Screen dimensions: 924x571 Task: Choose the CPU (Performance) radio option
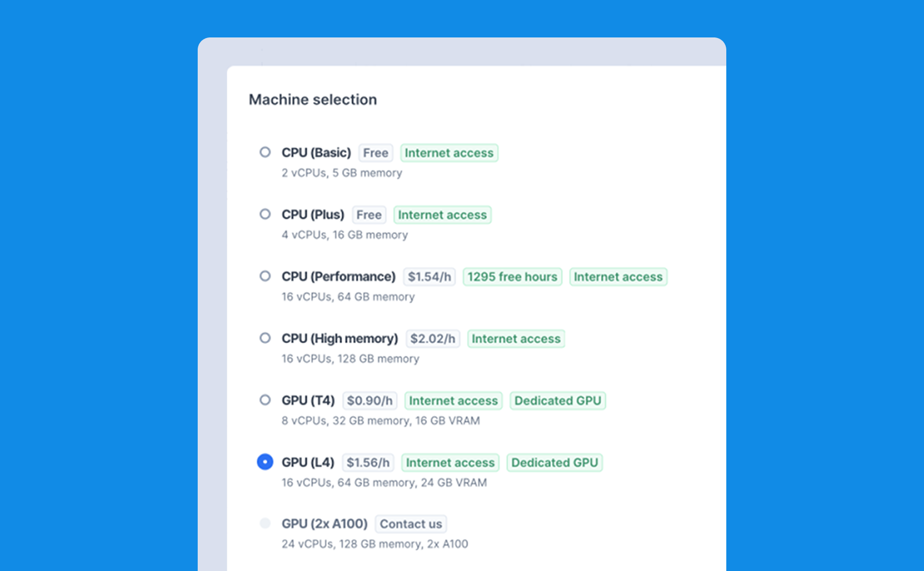pyautogui.click(x=265, y=276)
